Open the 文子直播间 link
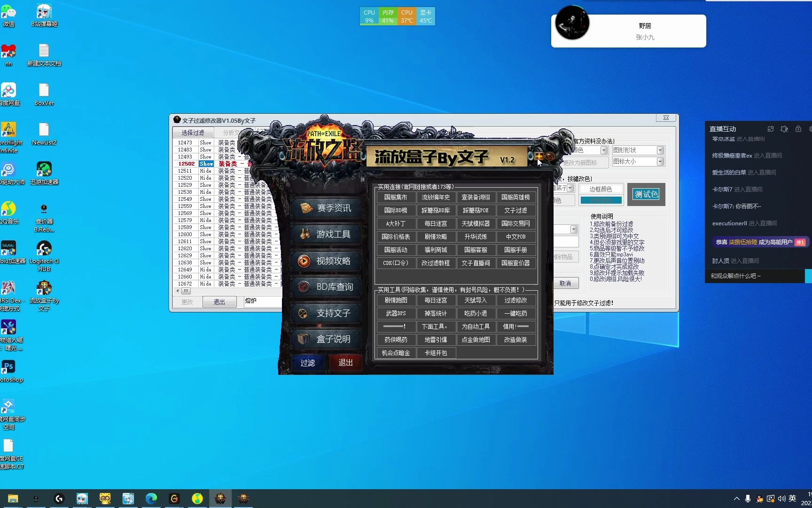 click(x=476, y=263)
